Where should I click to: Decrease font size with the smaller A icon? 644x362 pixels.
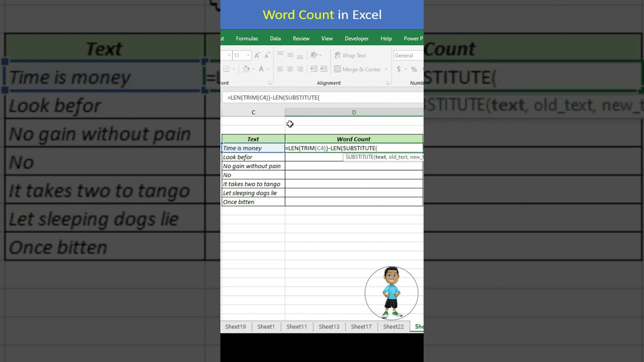click(267, 55)
